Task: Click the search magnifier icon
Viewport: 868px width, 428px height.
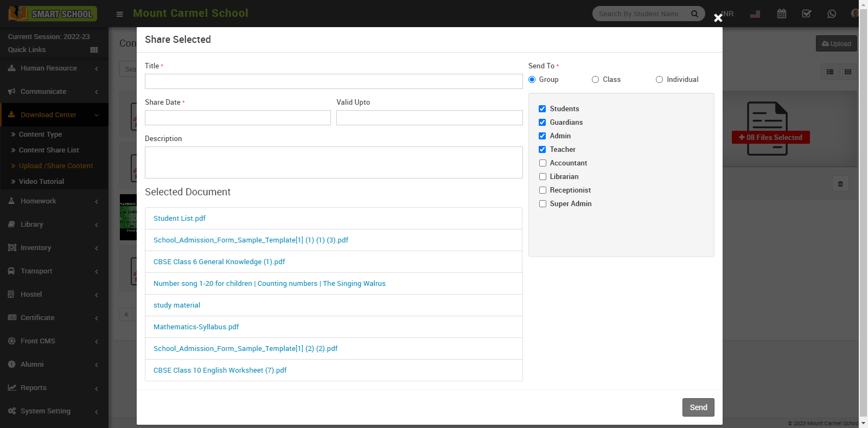Action: click(694, 14)
